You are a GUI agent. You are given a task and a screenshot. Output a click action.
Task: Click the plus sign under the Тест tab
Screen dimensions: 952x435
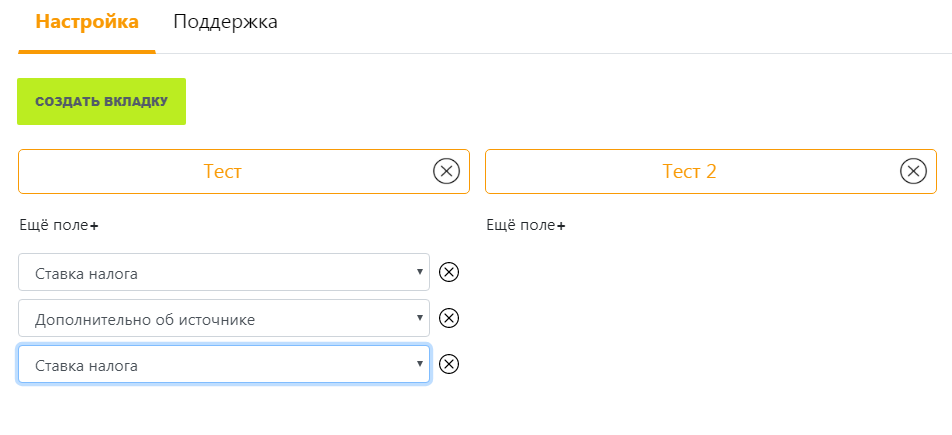click(x=94, y=227)
